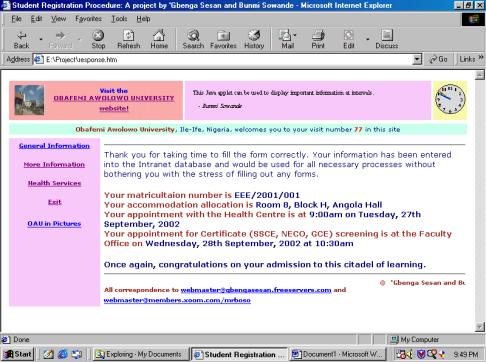Click the Exit link in sidebar

click(x=55, y=202)
